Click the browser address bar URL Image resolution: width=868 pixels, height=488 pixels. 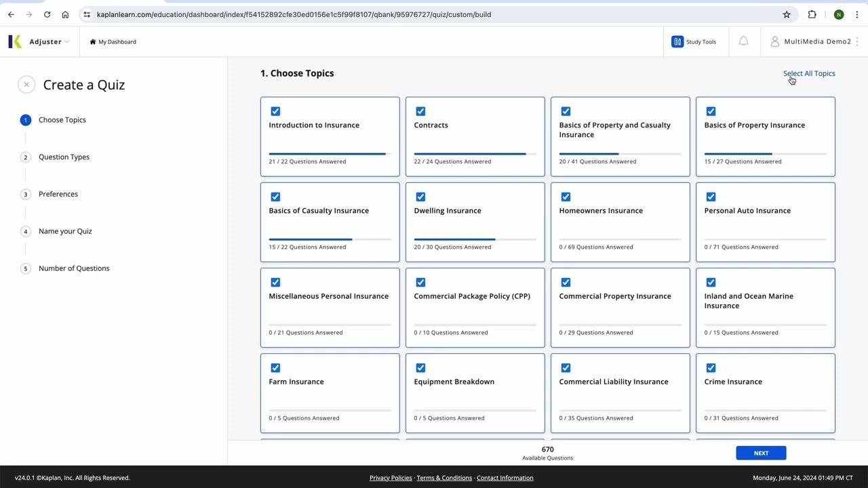click(294, 14)
